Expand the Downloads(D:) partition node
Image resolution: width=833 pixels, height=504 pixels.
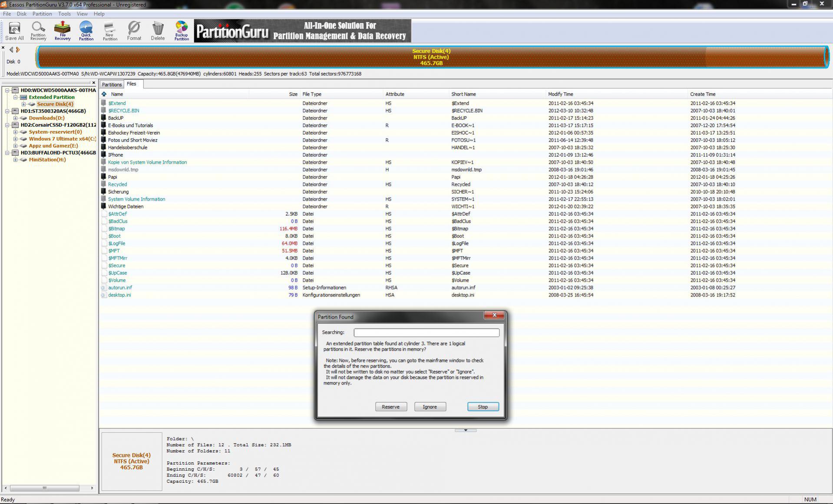click(x=16, y=118)
